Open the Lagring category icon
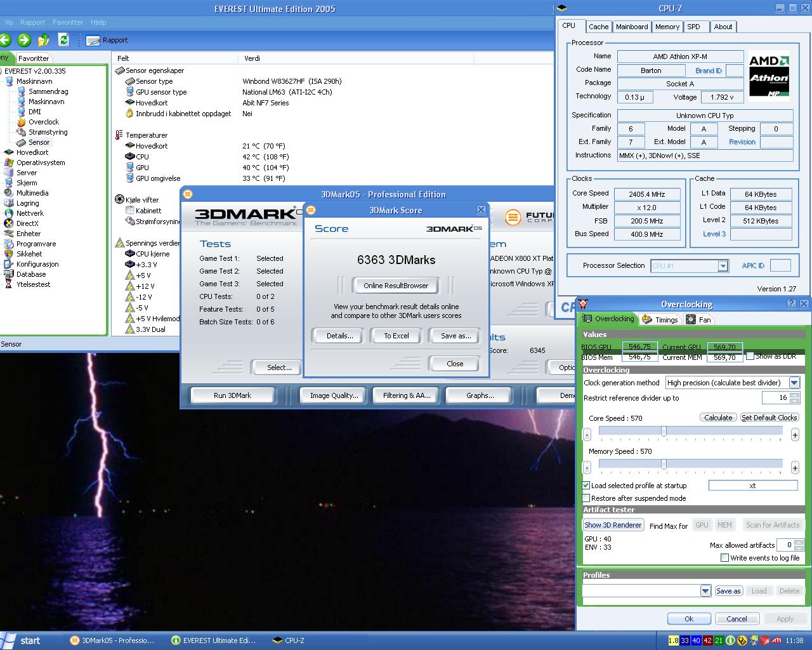This screenshot has height=650, width=812. (x=9, y=203)
